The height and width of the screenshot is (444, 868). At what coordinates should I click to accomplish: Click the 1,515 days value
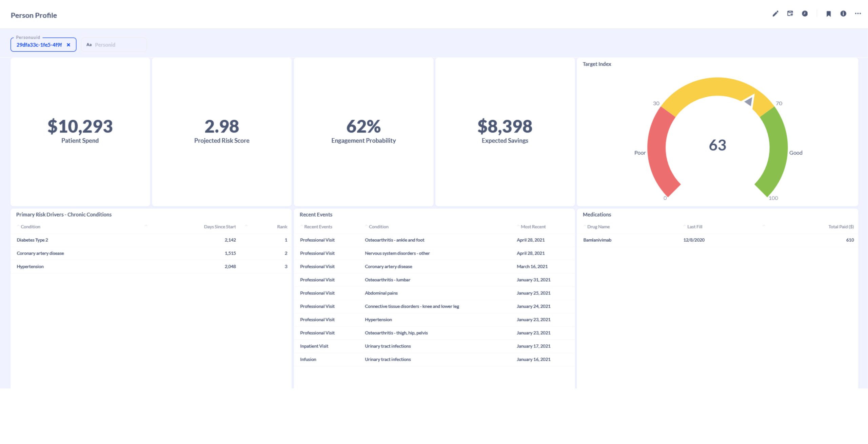pos(230,253)
